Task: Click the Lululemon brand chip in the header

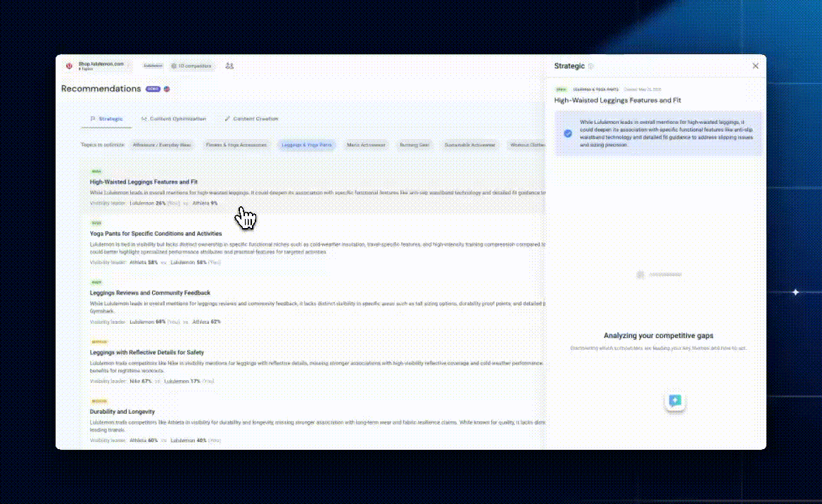Action: pos(153,66)
